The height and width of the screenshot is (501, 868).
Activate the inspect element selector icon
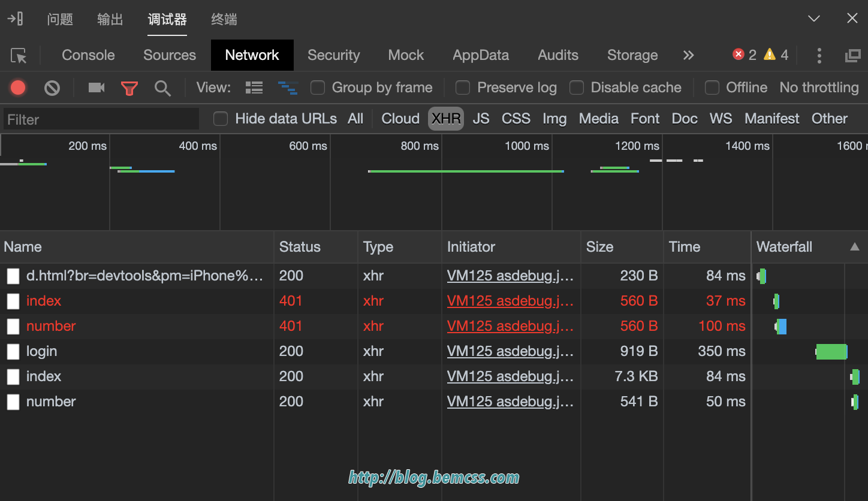tap(19, 56)
